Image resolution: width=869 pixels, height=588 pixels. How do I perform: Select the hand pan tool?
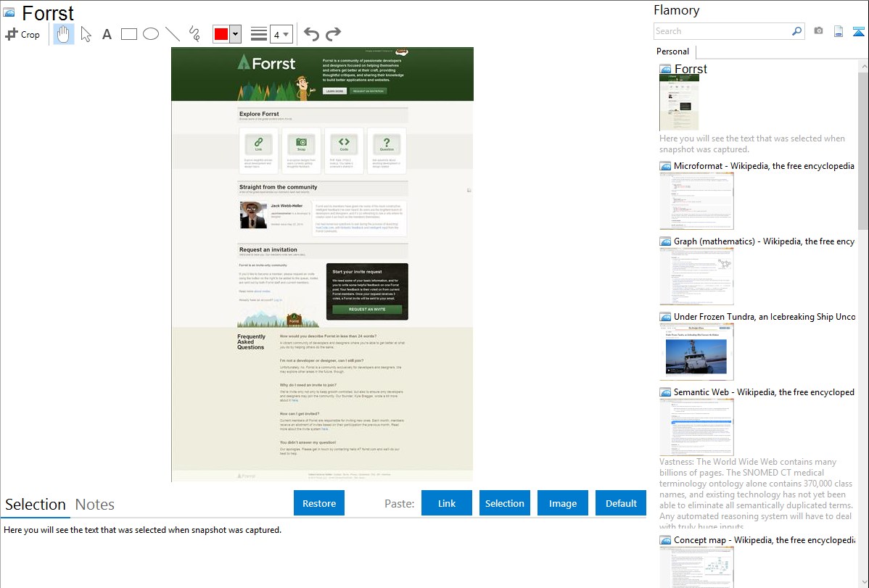[64, 34]
